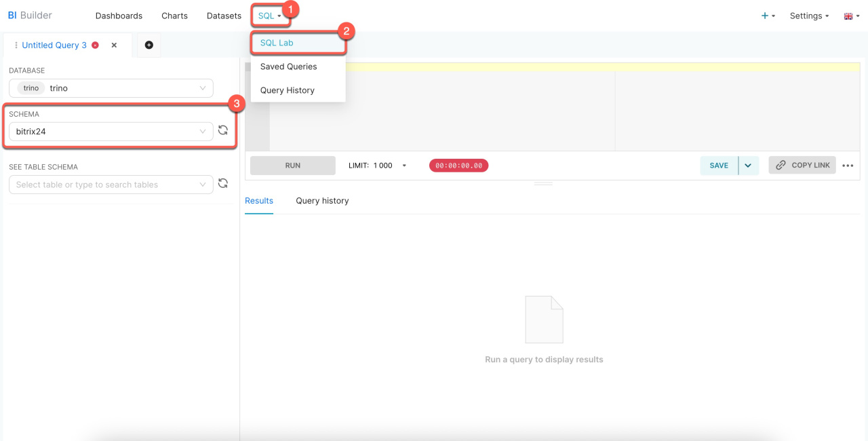Open the three-dots query options menu
Image resolution: width=868 pixels, height=441 pixels.
848,166
